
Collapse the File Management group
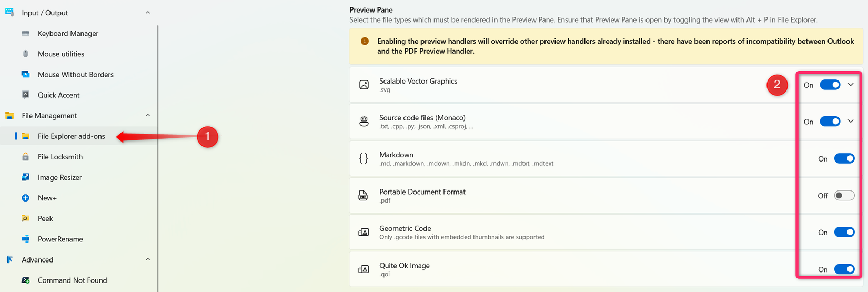tap(148, 116)
